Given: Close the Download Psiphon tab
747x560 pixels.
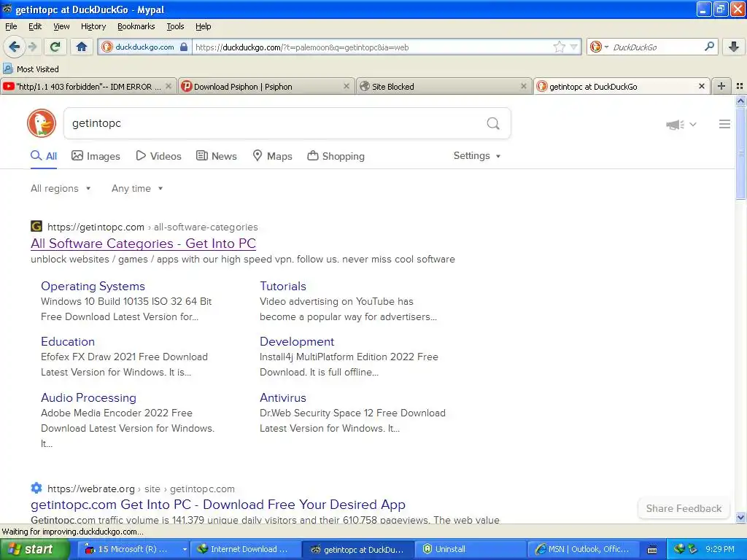Looking at the screenshot, I should (x=347, y=87).
